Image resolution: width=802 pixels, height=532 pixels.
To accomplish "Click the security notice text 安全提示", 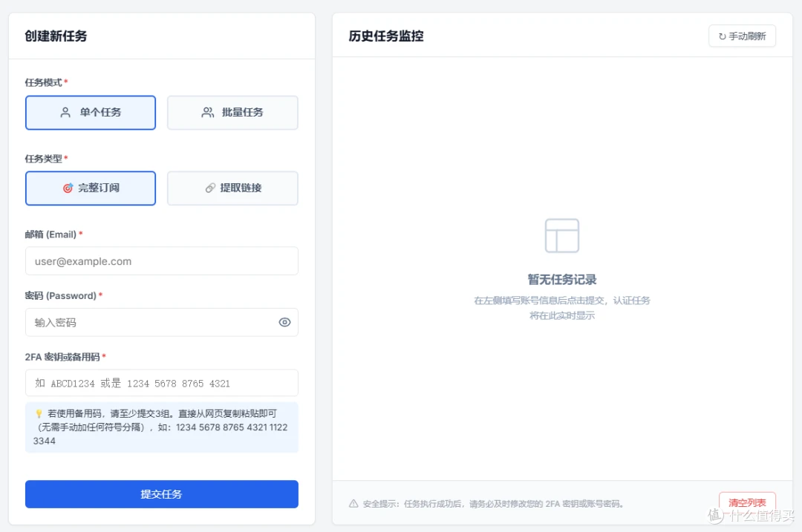I will tap(494, 504).
